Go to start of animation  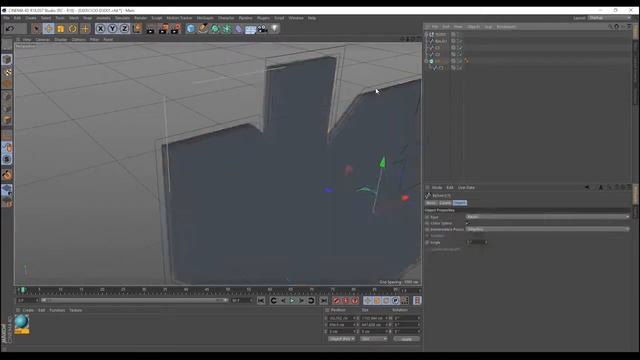tap(261, 301)
